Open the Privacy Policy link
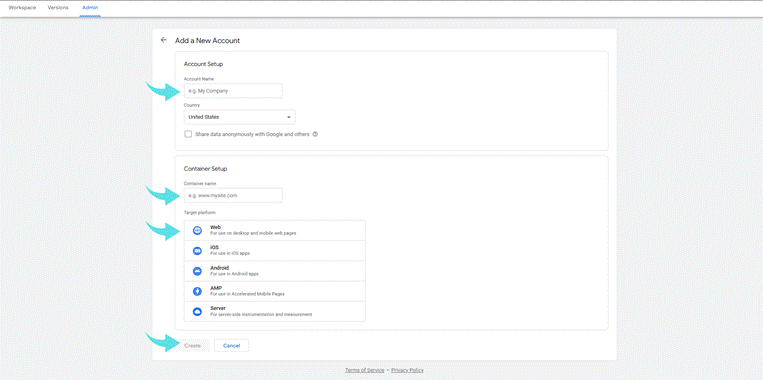Image resolution: width=763 pixels, height=380 pixels. pyautogui.click(x=407, y=370)
